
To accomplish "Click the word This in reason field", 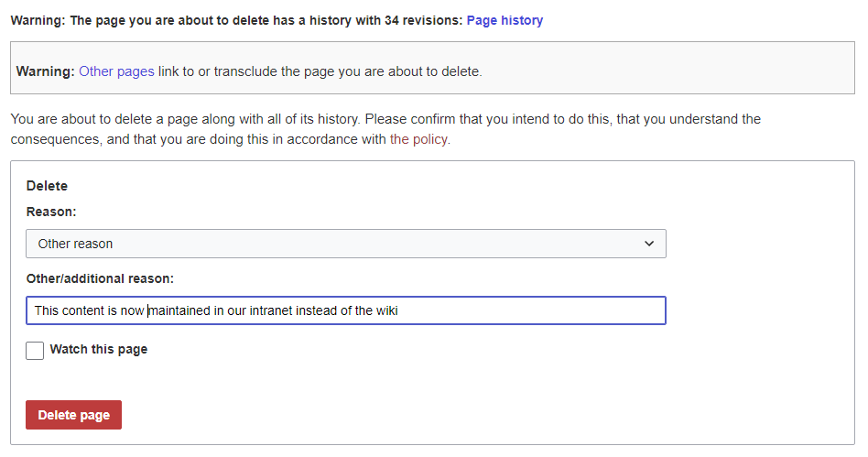I will pos(47,310).
